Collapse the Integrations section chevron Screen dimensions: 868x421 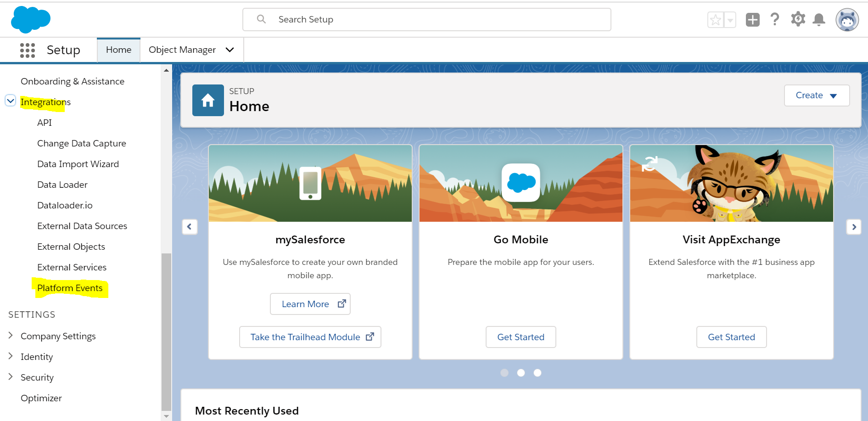tap(11, 101)
